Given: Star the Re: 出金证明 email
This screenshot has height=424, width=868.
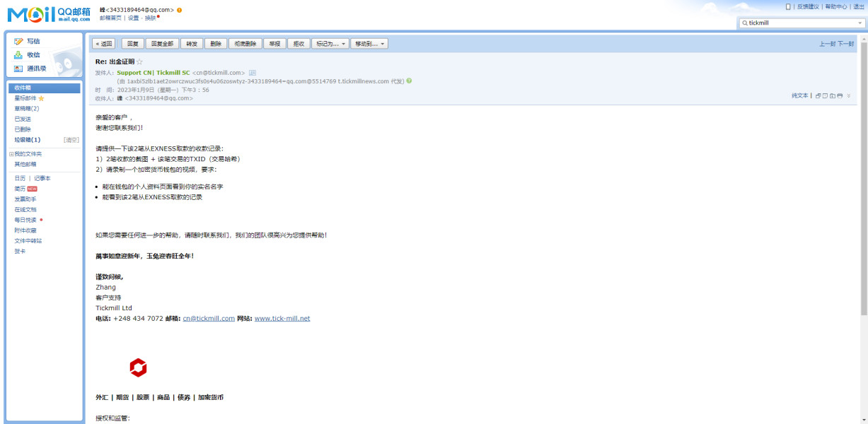Looking at the screenshot, I should click(x=139, y=61).
